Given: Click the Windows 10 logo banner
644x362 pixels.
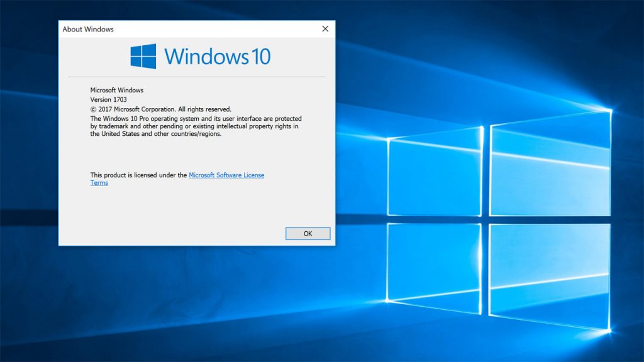Looking at the screenshot, I should 201,56.
